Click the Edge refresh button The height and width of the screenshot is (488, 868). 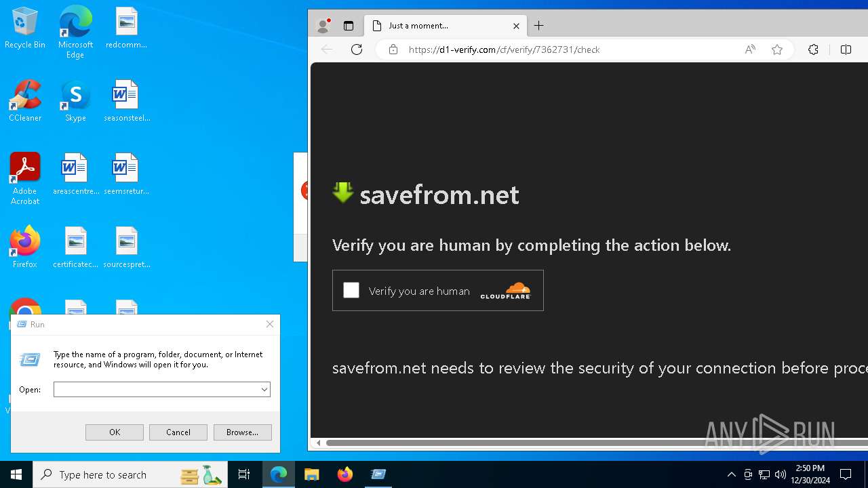pyautogui.click(x=357, y=49)
